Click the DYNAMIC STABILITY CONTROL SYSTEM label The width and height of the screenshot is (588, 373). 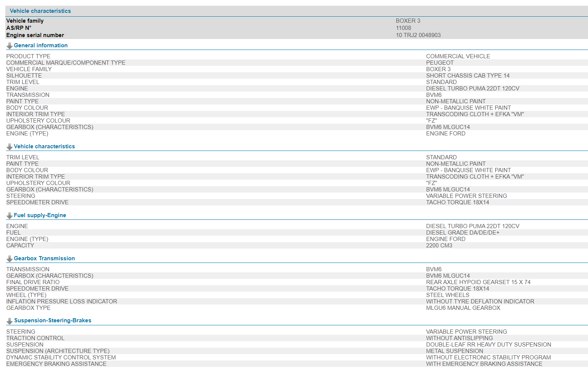tap(61, 357)
